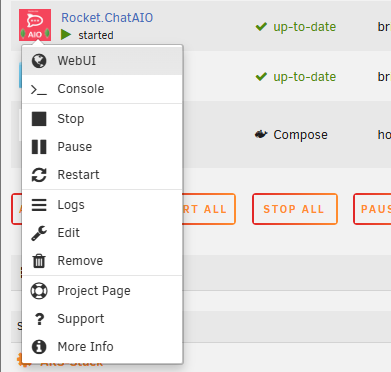Open the Rocket.ChatAIO name link
Screen dimensions: 391x372
pos(107,18)
